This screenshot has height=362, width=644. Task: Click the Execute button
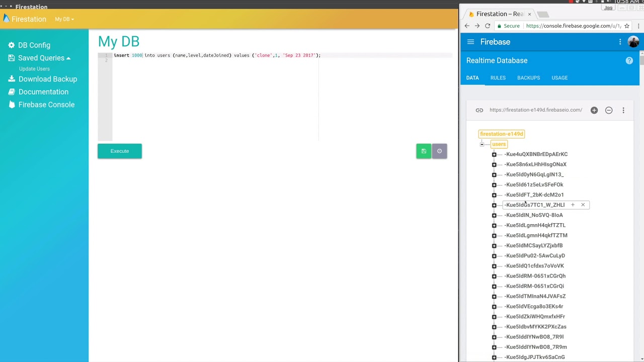(120, 151)
